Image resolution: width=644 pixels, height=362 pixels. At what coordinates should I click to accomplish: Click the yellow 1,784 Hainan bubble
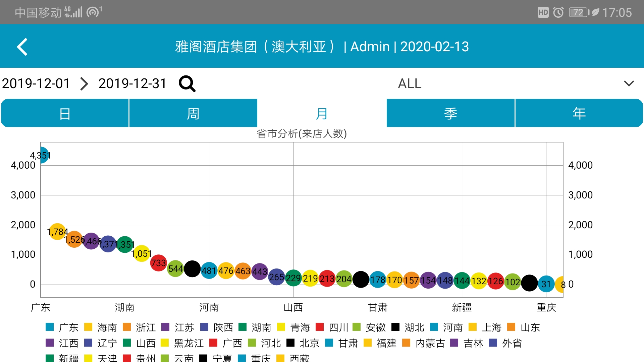pyautogui.click(x=57, y=231)
